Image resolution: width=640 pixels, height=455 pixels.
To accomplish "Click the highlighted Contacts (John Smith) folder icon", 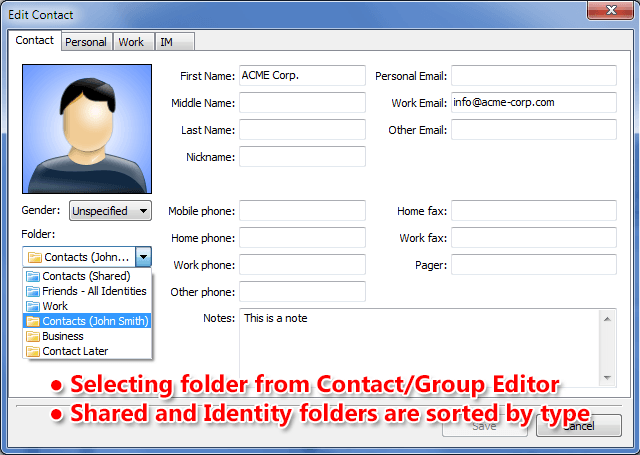I will pos(33,321).
